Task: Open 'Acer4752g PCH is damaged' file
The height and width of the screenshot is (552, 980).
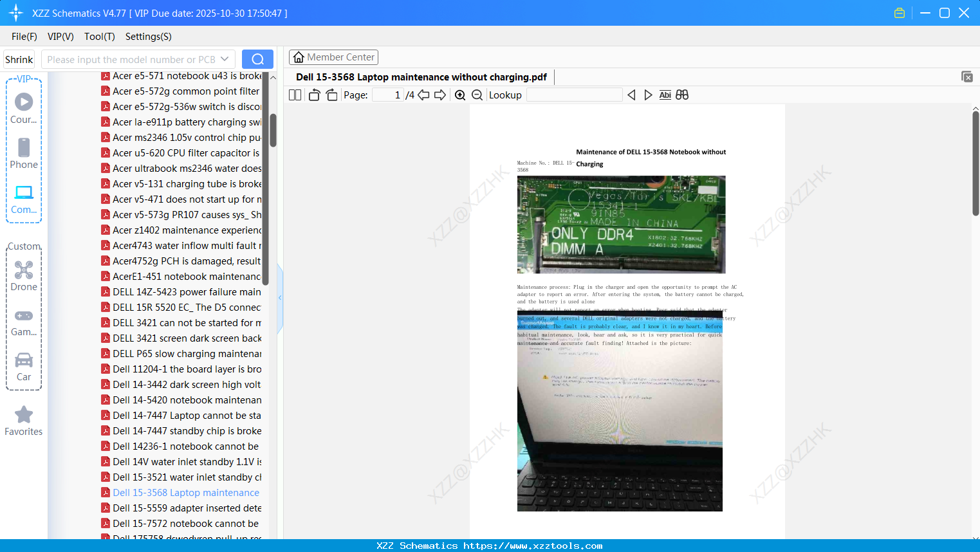Action: coord(181,261)
